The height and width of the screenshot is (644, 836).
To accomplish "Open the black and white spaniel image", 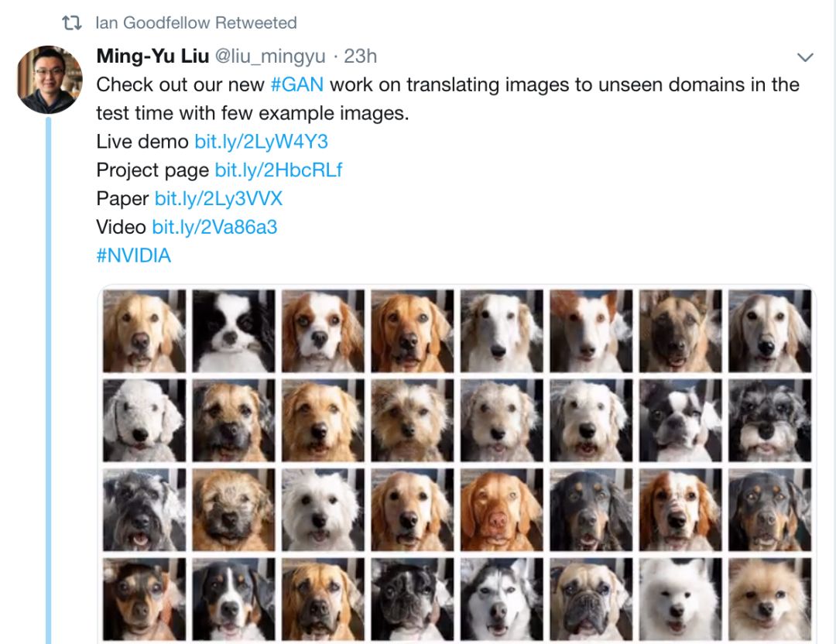I will click(x=234, y=331).
